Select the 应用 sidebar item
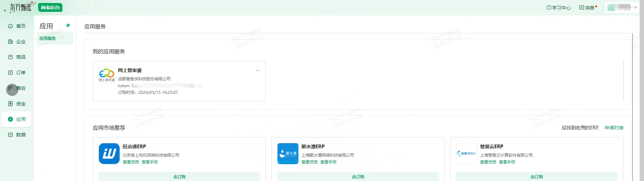 point(17,119)
